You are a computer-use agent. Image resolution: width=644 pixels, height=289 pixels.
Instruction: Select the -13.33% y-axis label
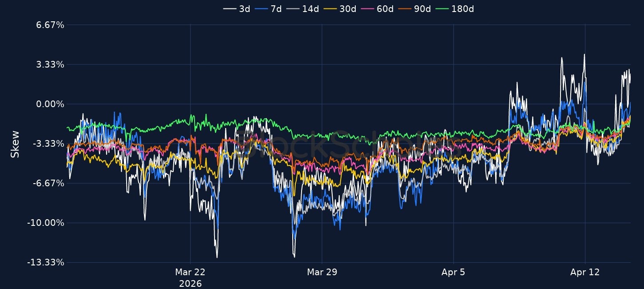[x=46, y=262]
